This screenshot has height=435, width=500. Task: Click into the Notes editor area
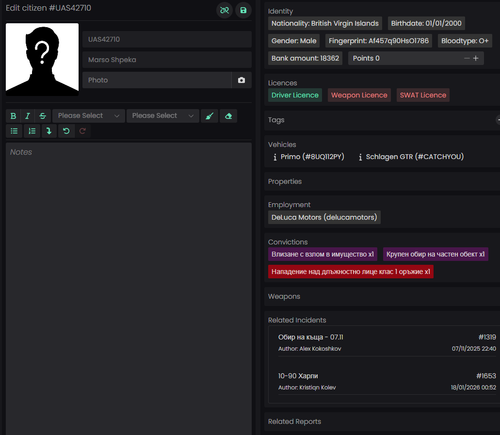click(129, 288)
